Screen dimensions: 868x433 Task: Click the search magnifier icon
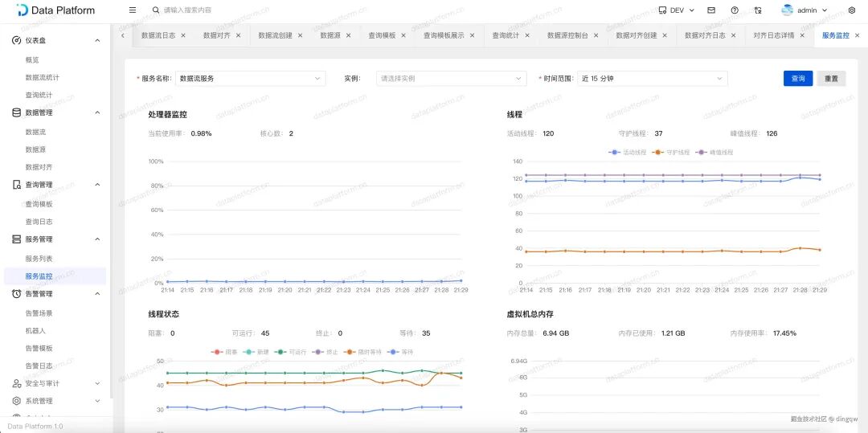point(156,10)
